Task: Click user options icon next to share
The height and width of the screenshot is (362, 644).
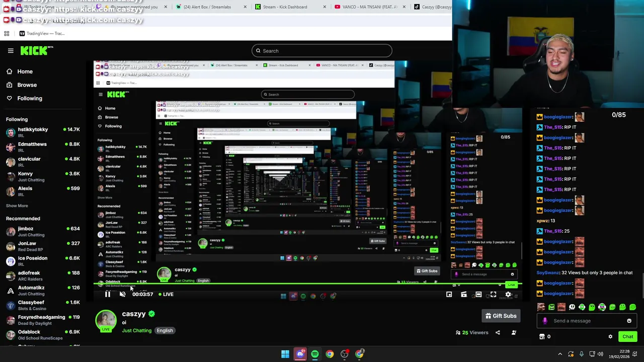Action: 514,332
